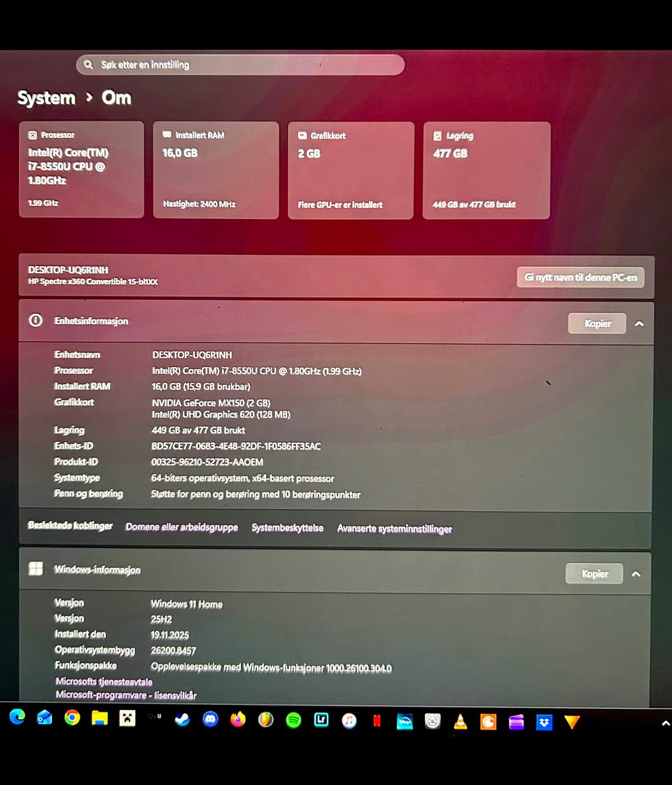
Task: Launch VLC media player cone icon
Action: [x=461, y=721]
